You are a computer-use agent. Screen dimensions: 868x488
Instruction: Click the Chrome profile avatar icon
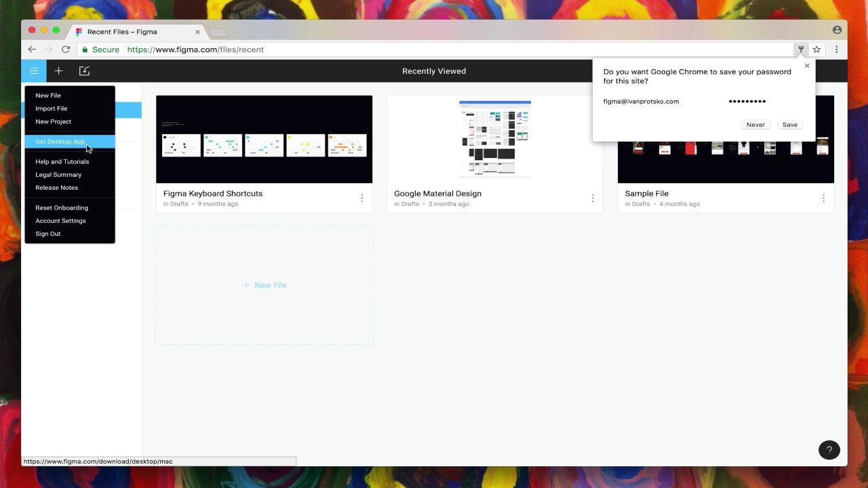click(x=837, y=30)
